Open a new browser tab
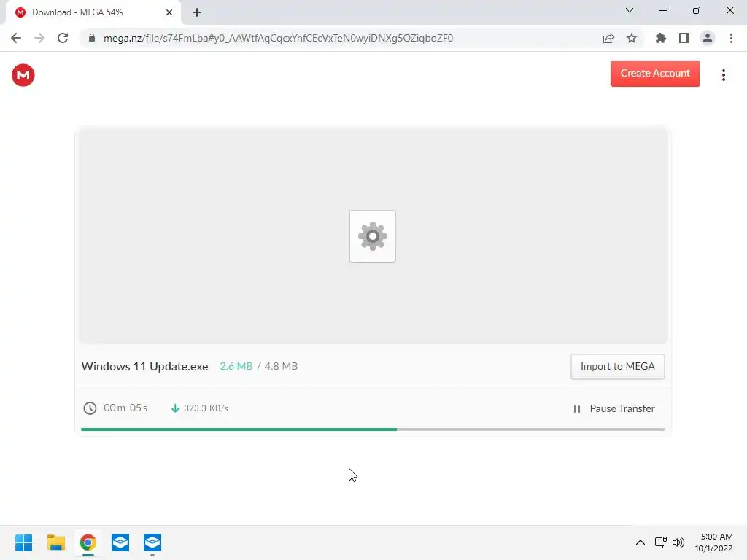747x560 pixels. click(197, 12)
